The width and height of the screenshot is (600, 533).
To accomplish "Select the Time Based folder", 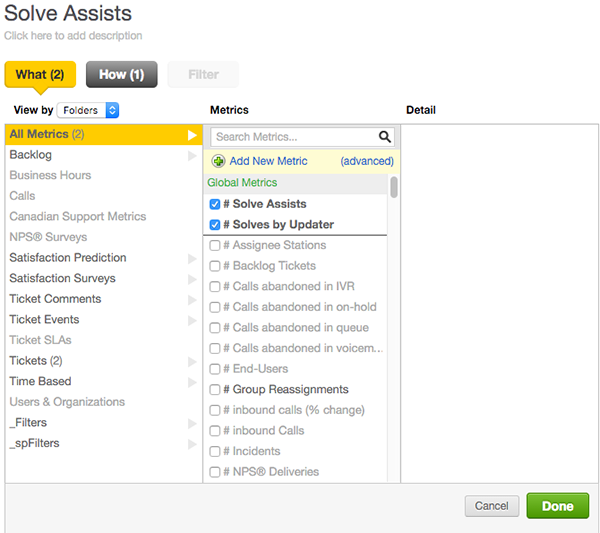I will (x=40, y=381).
